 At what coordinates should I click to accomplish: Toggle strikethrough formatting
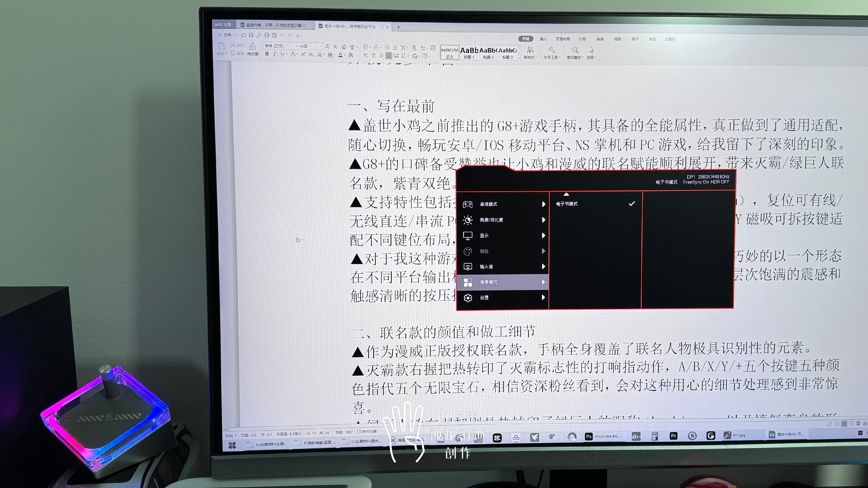click(x=293, y=54)
